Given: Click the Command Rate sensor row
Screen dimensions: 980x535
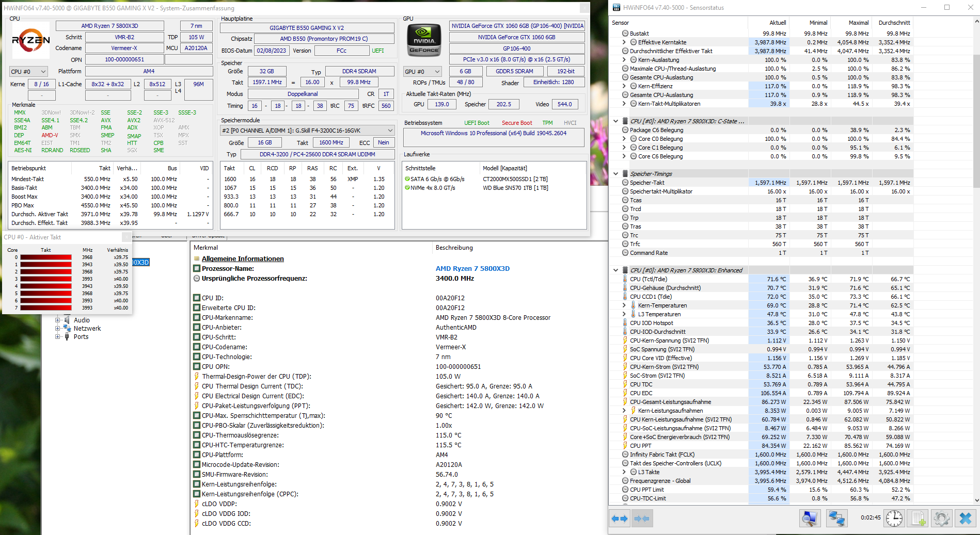Looking at the screenshot, I should point(761,253).
